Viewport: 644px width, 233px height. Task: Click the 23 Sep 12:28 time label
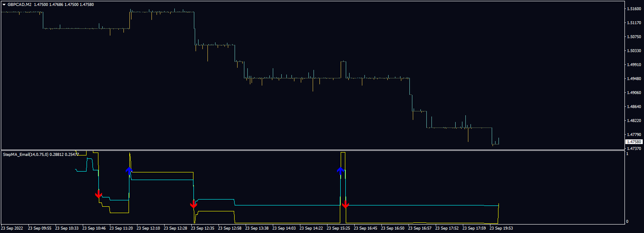(175, 228)
